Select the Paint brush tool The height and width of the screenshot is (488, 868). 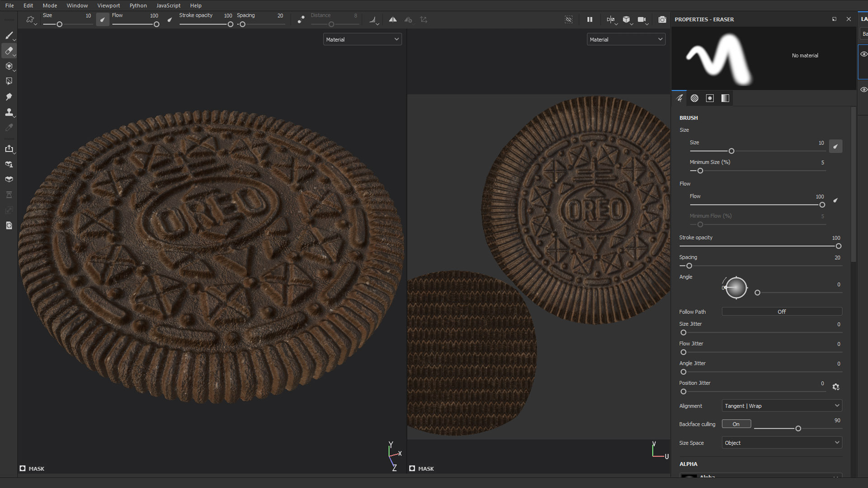point(9,35)
